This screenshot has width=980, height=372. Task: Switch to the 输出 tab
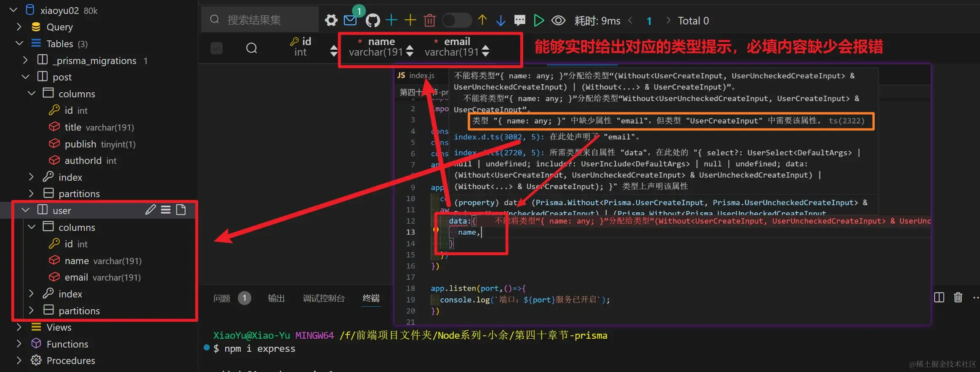tap(276, 298)
